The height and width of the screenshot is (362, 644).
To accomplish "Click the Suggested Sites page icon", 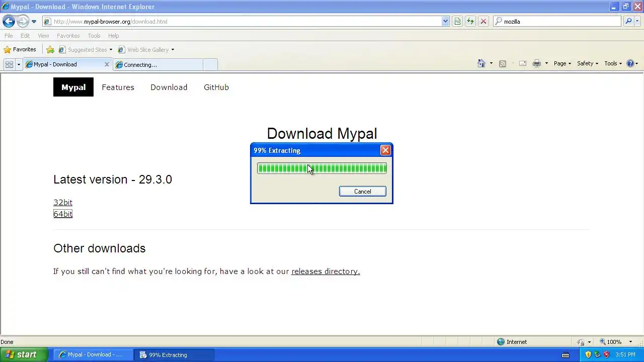I will [x=62, y=50].
